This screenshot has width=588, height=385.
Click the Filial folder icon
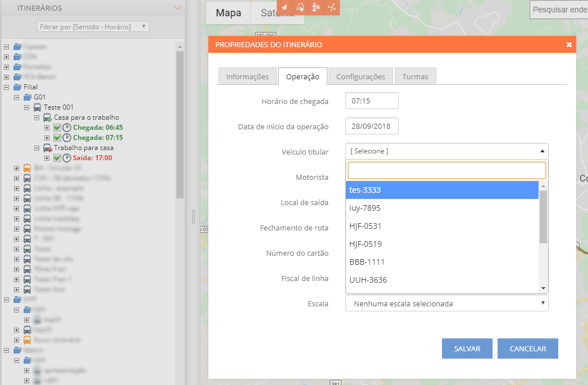(x=17, y=87)
